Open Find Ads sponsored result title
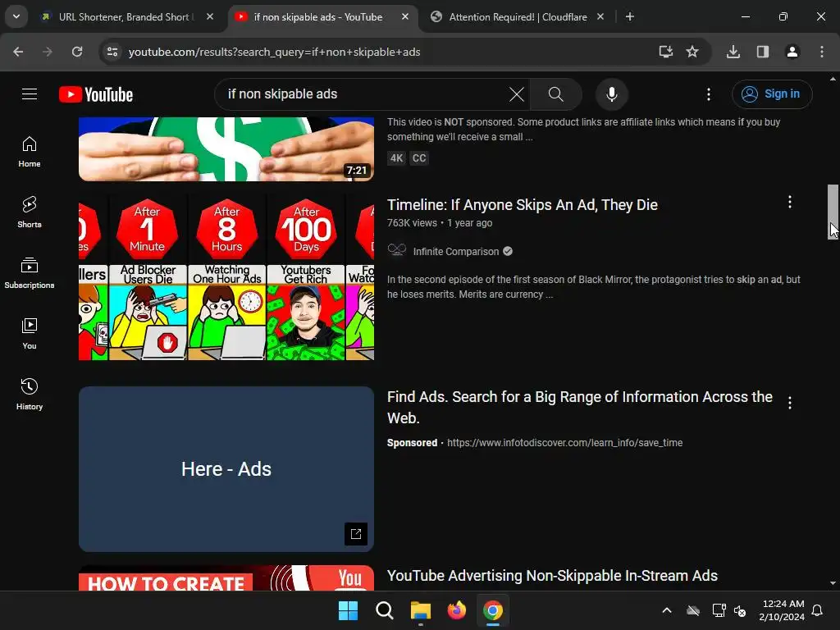Viewport: 840px width, 630px height. coord(580,407)
